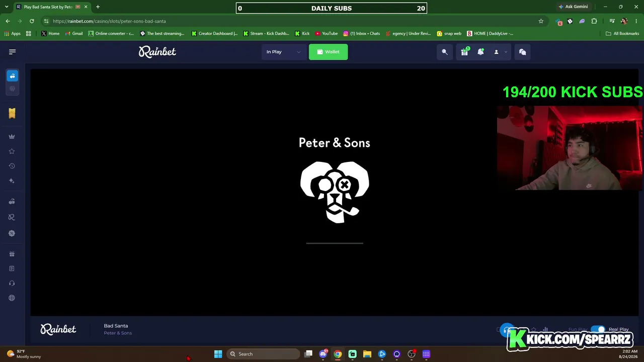Open the Wallet
Viewport: 644px width, 362px height.
click(x=328, y=52)
